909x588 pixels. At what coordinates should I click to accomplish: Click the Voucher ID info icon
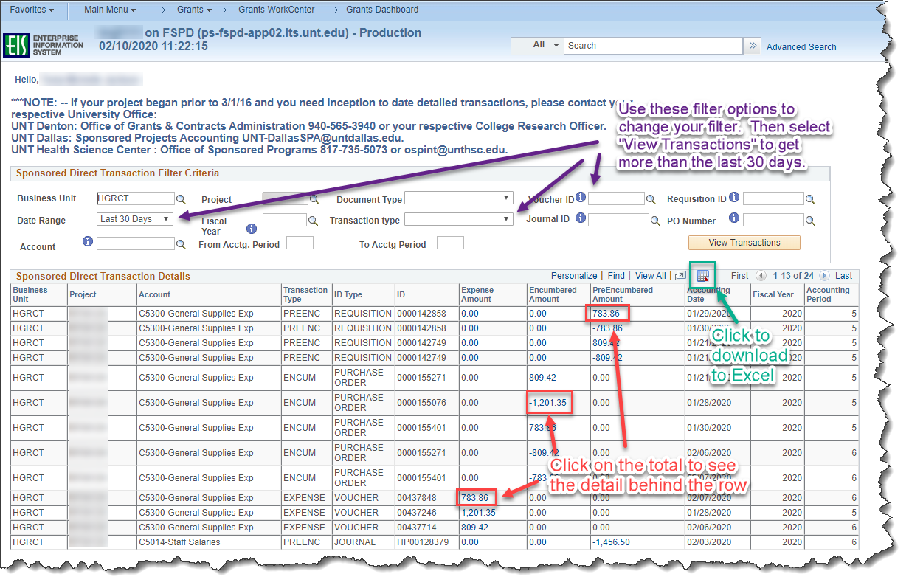point(580,196)
